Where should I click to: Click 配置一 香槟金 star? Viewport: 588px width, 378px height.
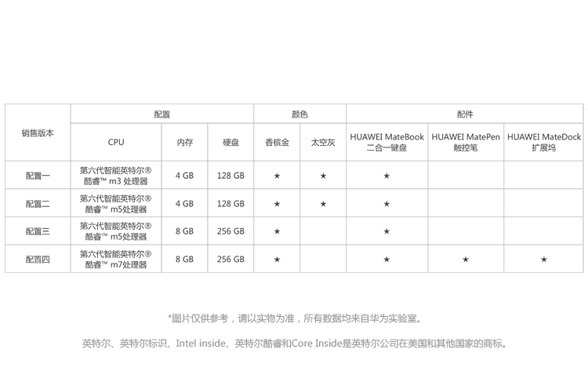pyautogui.click(x=277, y=176)
